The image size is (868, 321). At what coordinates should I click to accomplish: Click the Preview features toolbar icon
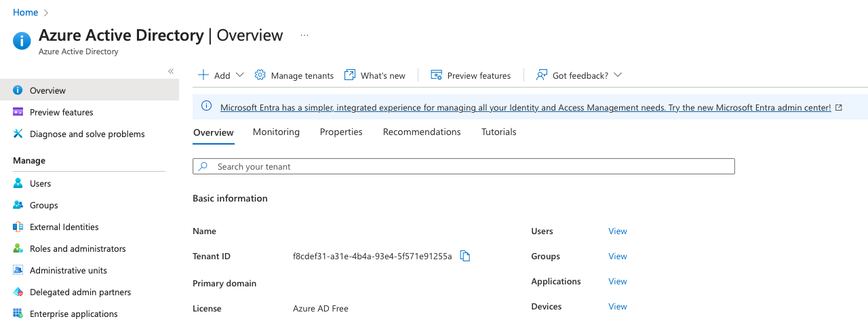pyautogui.click(x=437, y=75)
